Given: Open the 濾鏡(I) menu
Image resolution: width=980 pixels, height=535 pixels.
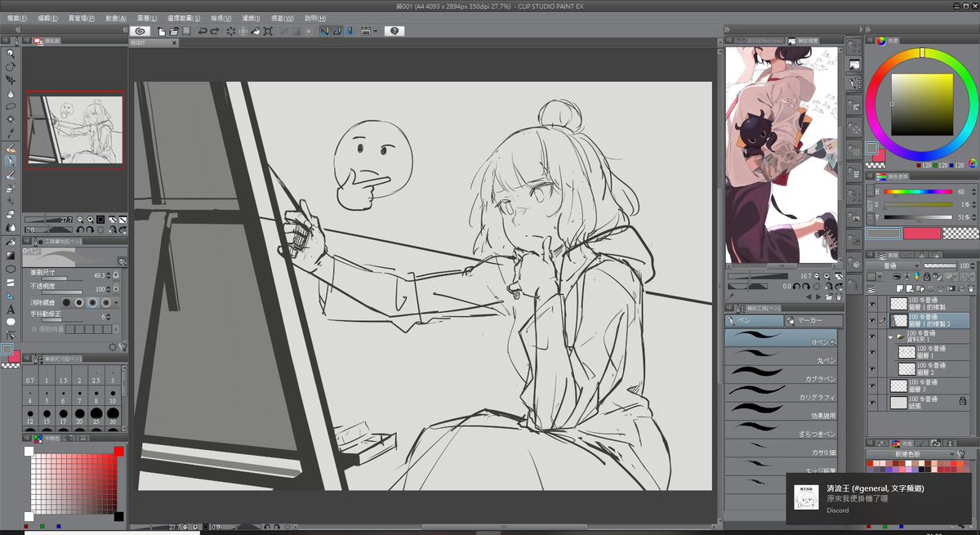Looking at the screenshot, I should pos(252,17).
